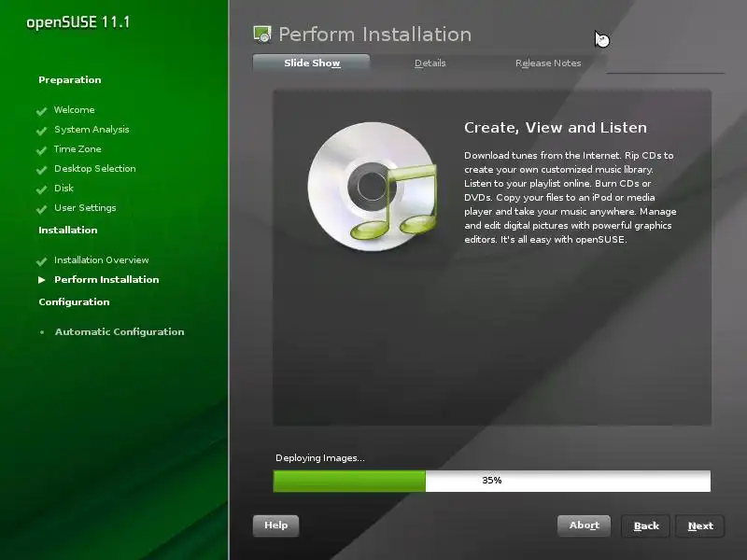The width and height of the screenshot is (747, 560).
Task: Click the CD with music note image
Action: pyautogui.click(x=372, y=186)
